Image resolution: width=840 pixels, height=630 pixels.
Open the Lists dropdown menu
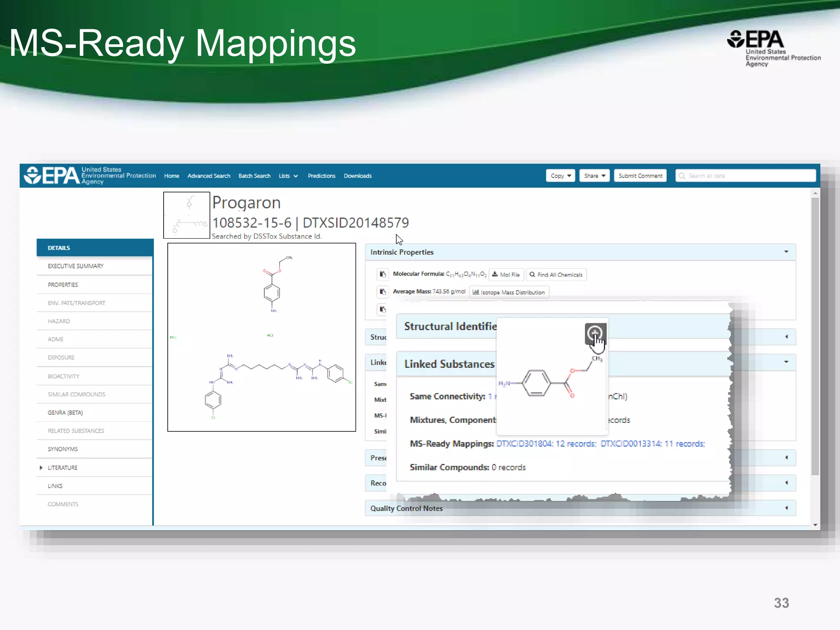[x=288, y=176]
